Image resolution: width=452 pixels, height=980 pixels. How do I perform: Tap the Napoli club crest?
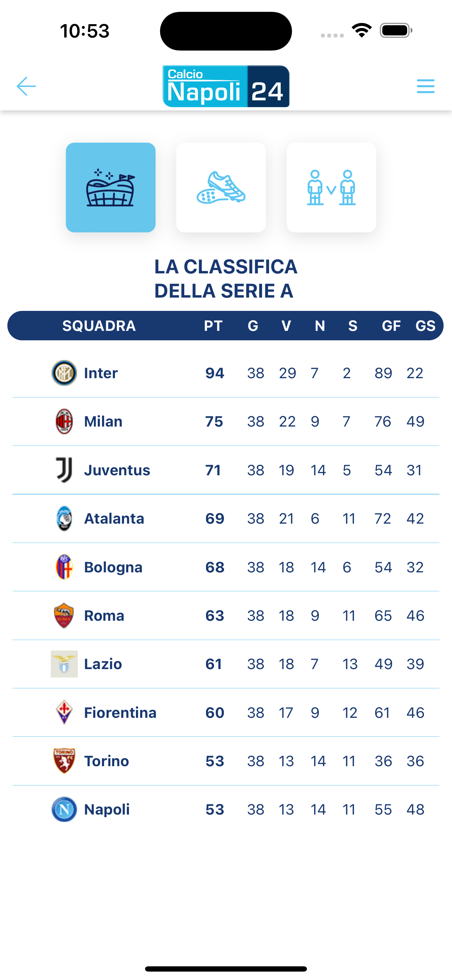pyautogui.click(x=64, y=809)
